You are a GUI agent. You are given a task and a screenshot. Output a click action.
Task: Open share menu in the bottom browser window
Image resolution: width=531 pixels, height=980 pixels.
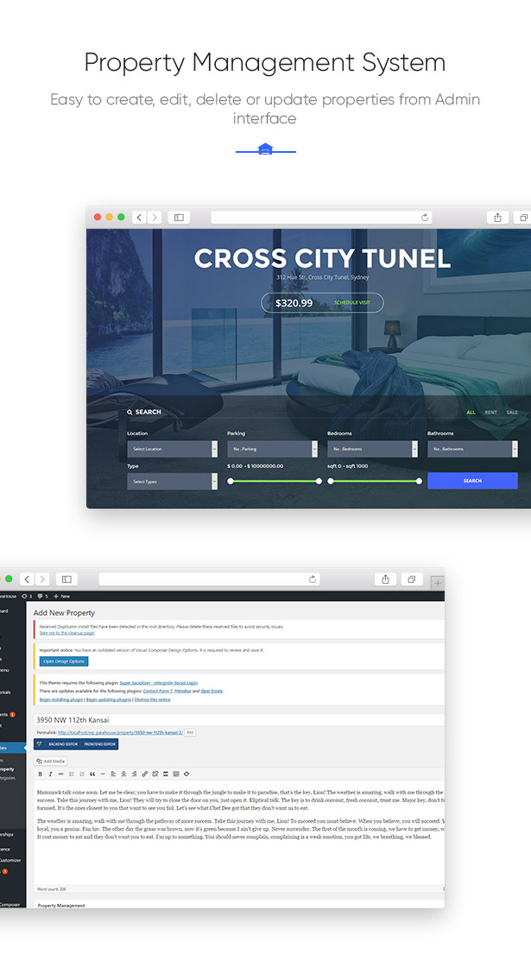point(385,579)
